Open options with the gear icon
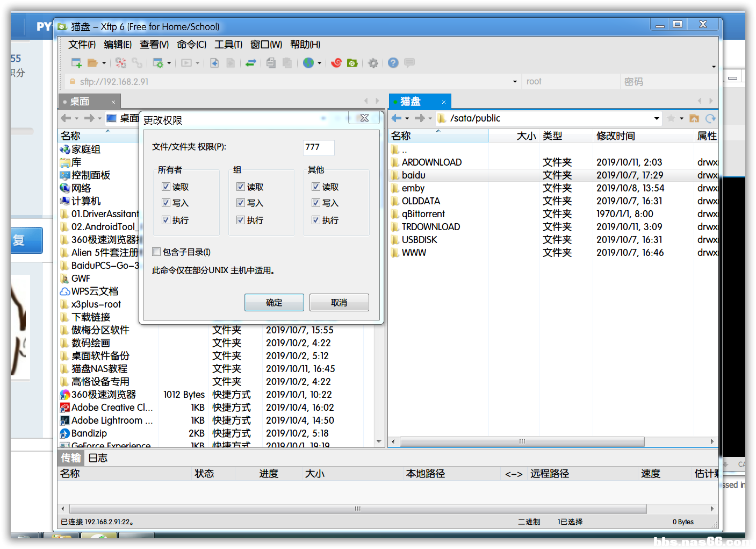This screenshot has height=549, width=756. [x=373, y=63]
